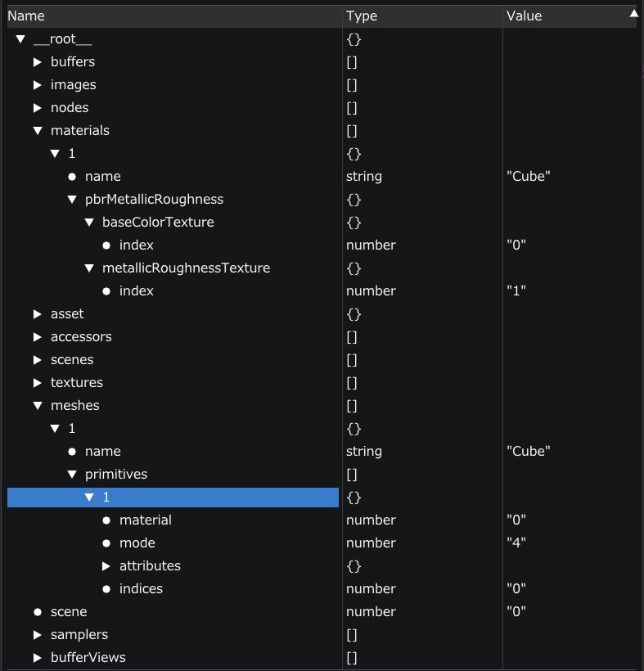The image size is (644, 671).
Task: Click the sort arrow in Value header
Action: 633,13
